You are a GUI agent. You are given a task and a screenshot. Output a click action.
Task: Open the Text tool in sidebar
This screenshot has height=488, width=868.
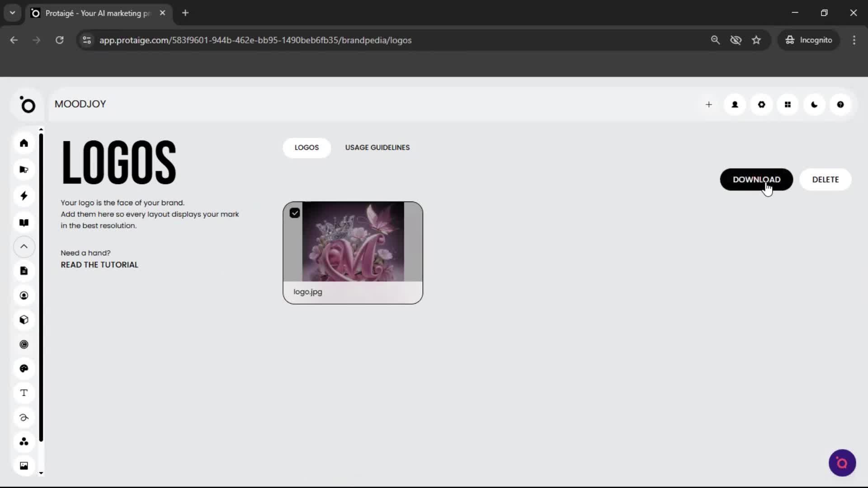click(24, 393)
